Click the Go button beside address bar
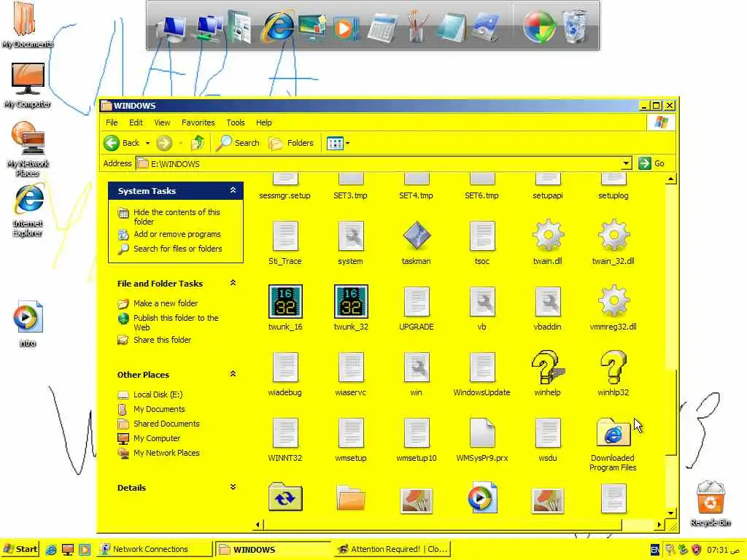This screenshot has height=560, width=747. point(652,163)
